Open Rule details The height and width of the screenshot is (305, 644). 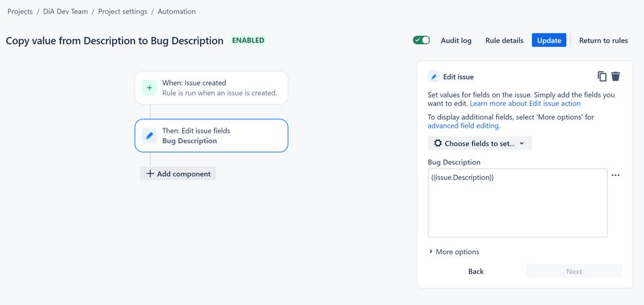point(504,40)
